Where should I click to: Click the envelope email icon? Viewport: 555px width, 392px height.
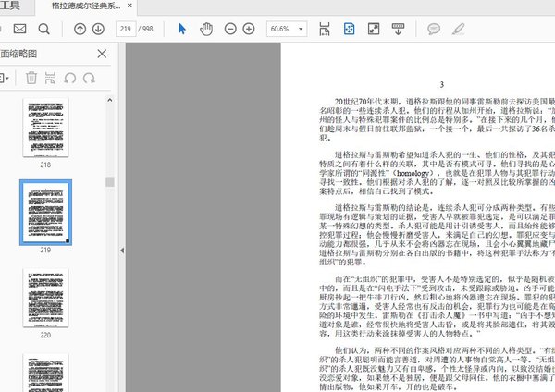(20, 29)
